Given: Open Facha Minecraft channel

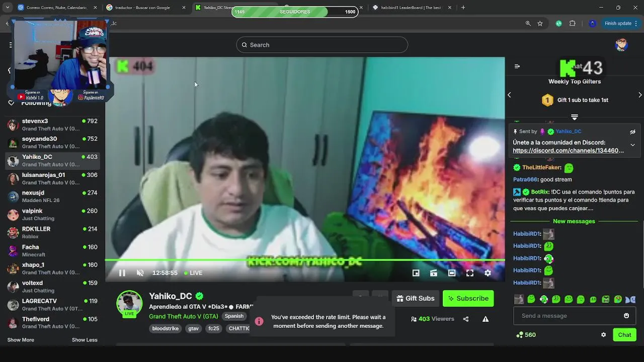Looking at the screenshot, I should pyautogui.click(x=52, y=251).
